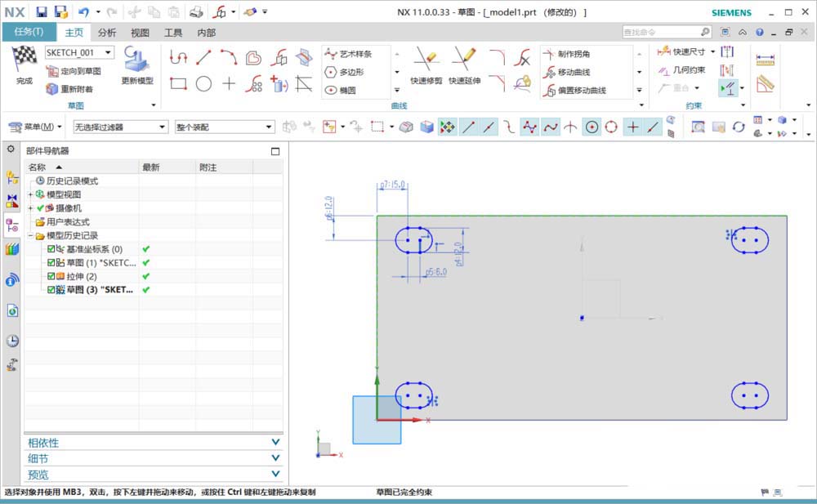The image size is (817, 504).
Task: Select 历史记录模式 in navigator tree
Action: [67, 181]
